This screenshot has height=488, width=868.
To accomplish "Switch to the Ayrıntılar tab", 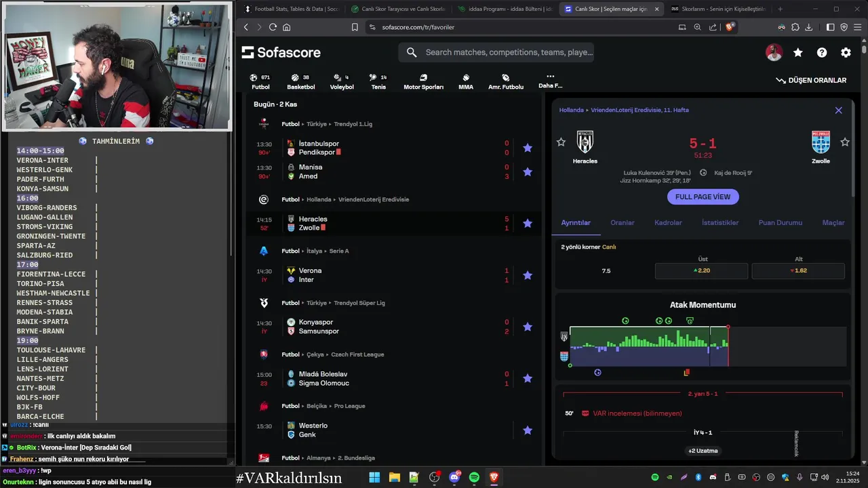I will click(x=576, y=222).
